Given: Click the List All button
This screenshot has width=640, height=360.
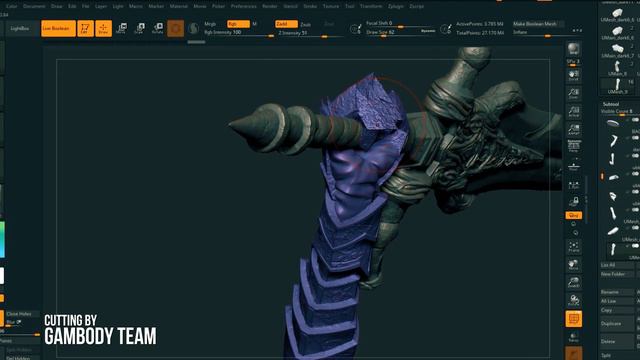Looking at the screenshot, I should pos(617,265).
